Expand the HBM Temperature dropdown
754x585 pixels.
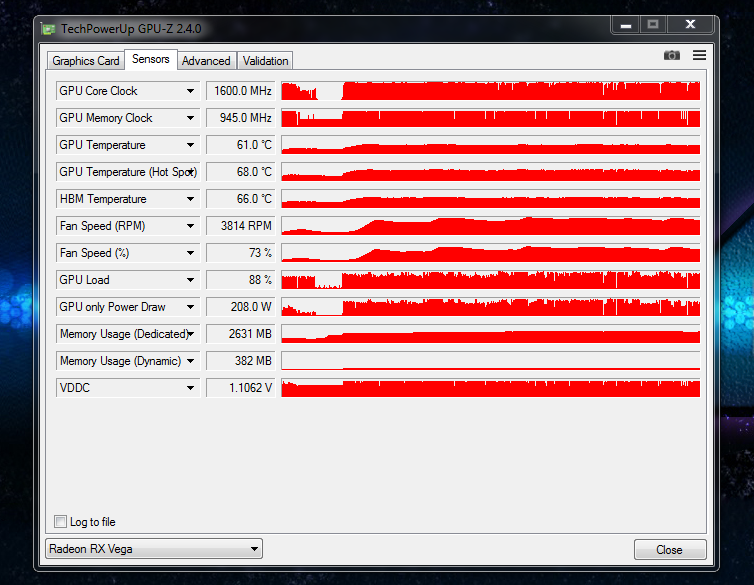pos(190,199)
